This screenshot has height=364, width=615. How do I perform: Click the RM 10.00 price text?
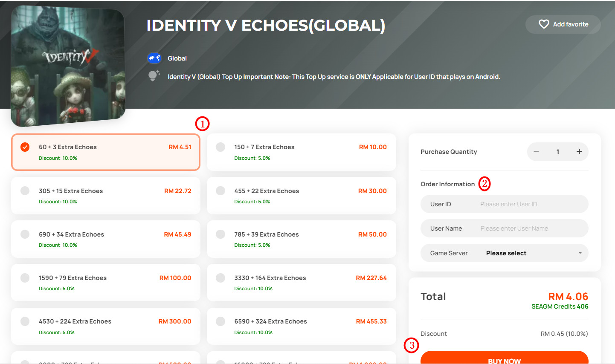(x=373, y=147)
